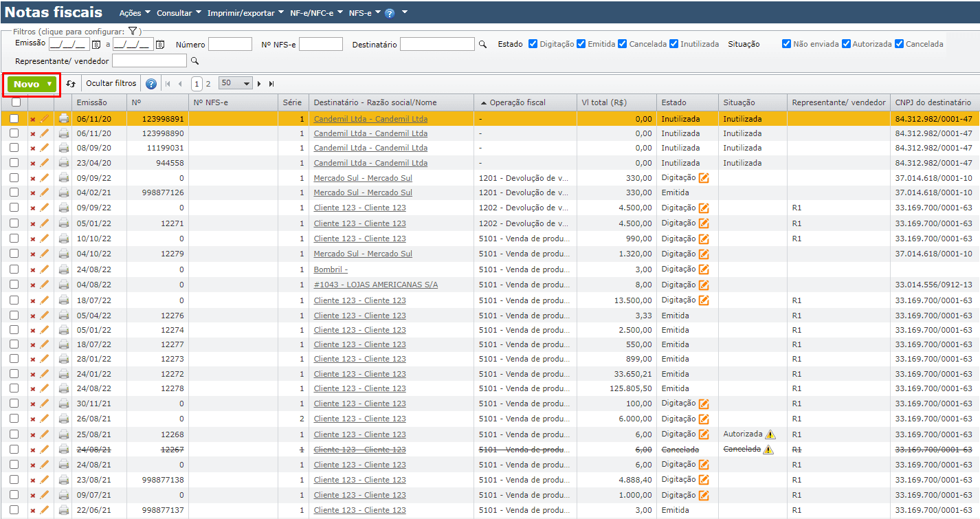Open the #1043 - LOJAS AMERICANAS S/A link
Screen dimensions: 980x519
click(x=376, y=285)
